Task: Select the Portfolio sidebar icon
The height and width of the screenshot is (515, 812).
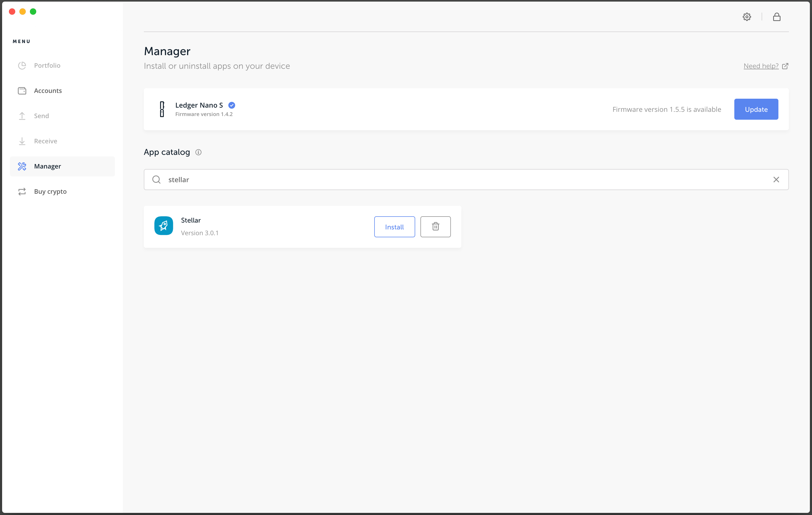Action: pos(22,65)
